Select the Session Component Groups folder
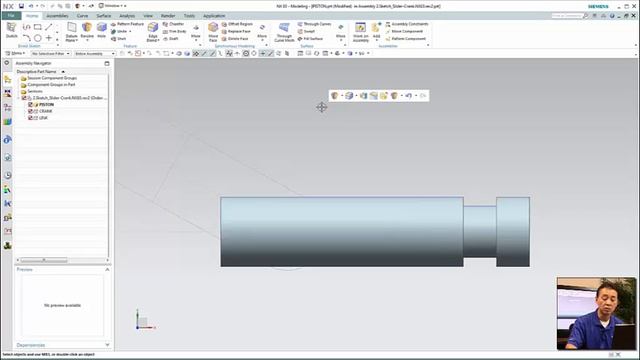The width and height of the screenshot is (640, 360). pos(48,78)
